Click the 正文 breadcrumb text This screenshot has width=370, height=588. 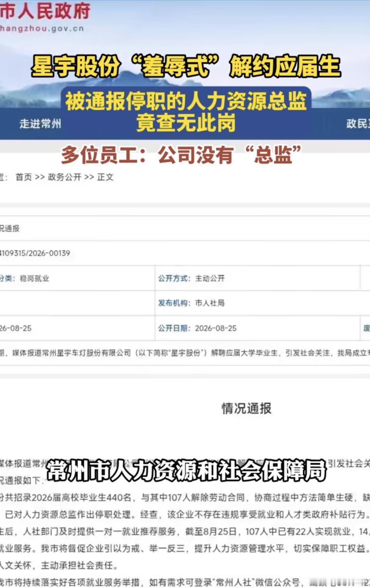105,177
